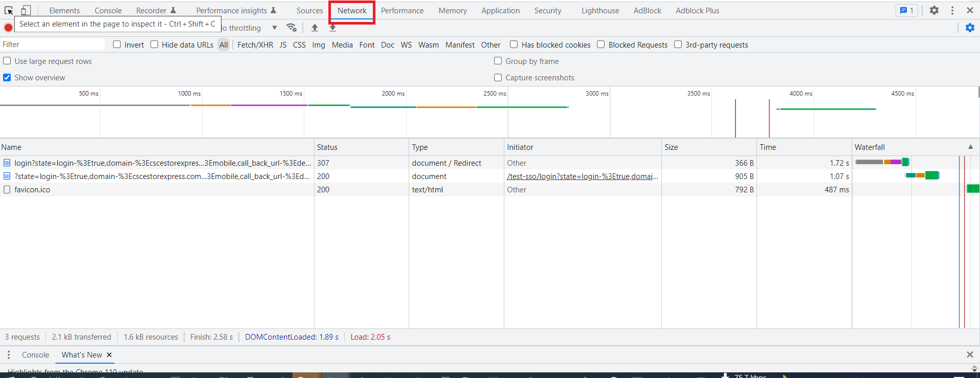The height and width of the screenshot is (378, 980).
Task: Open the Memory tab
Action: point(453,10)
